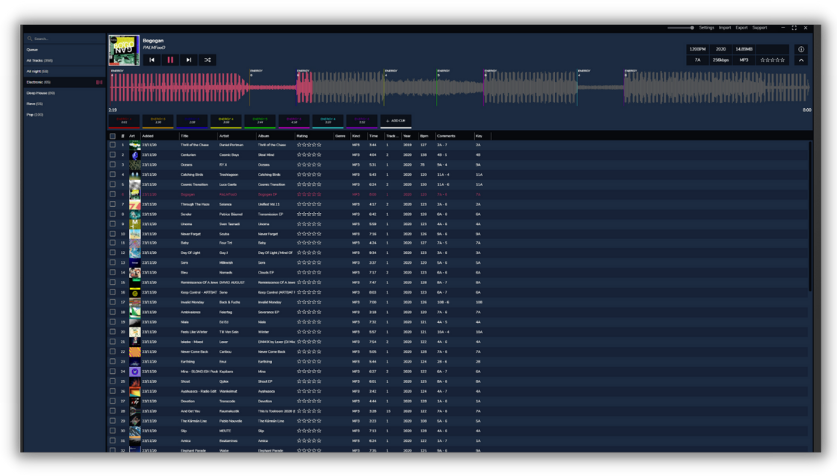This screenshot has height=476, width=837.
Task: Tick checkbox for Never Forget row
Action: point(113,234)
